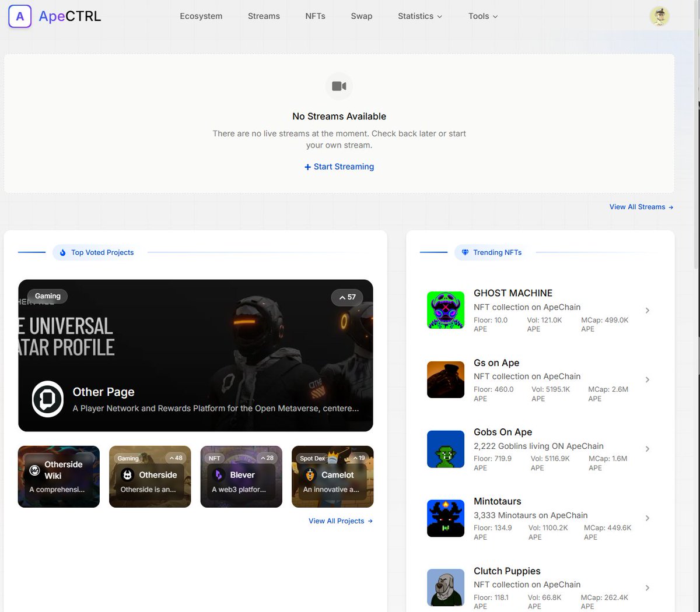
Task: Click the Gaming tag on Otherside card
Action: click(128, 458)
